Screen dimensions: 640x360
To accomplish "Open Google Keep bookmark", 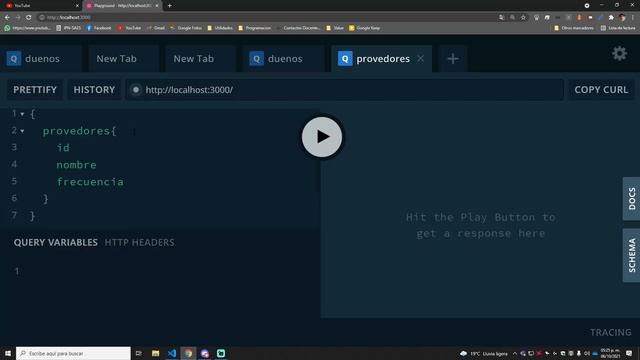I will tap(365, 28).
